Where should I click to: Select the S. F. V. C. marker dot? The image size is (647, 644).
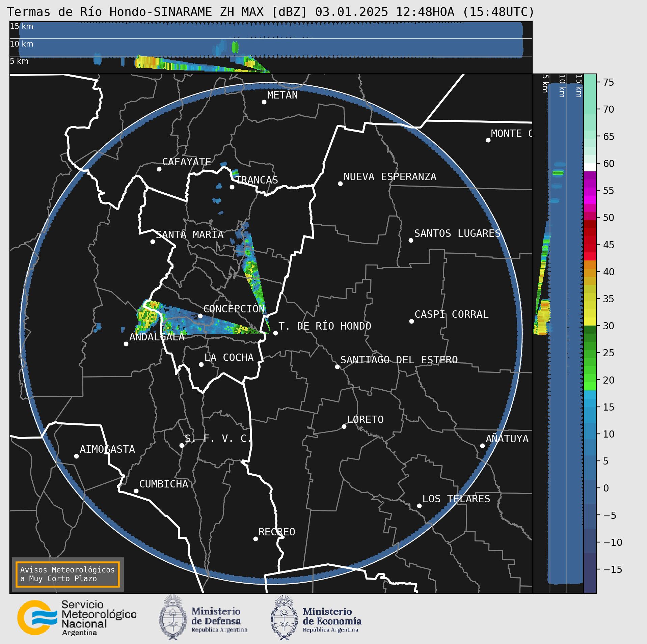click(x=182, y=445)
